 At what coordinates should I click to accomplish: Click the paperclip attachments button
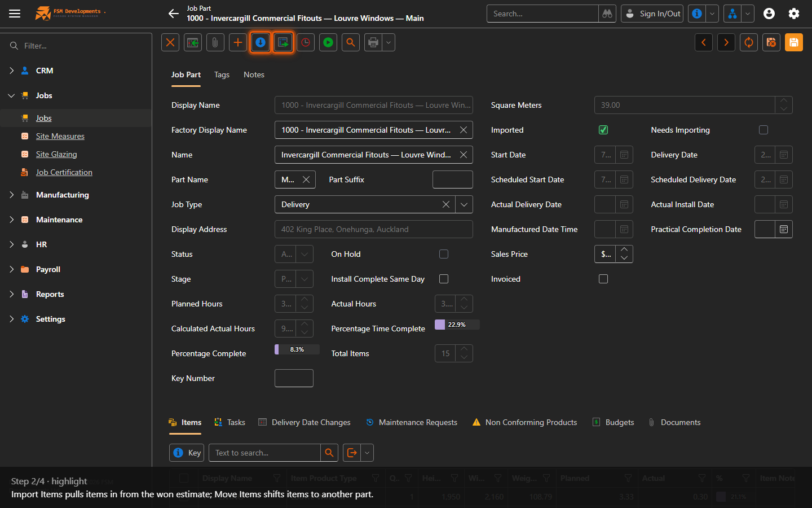[215, 42]
